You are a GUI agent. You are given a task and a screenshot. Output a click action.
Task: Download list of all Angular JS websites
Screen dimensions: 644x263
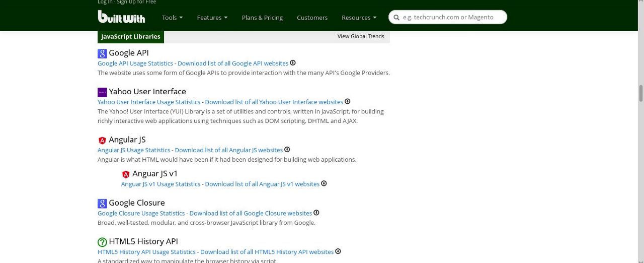[x=229, y=150]
